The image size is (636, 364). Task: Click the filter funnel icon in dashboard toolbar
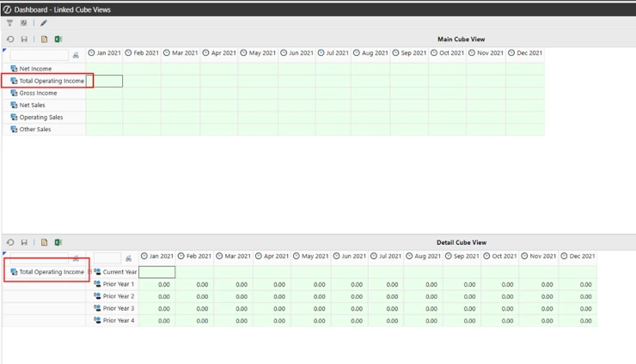10,23
